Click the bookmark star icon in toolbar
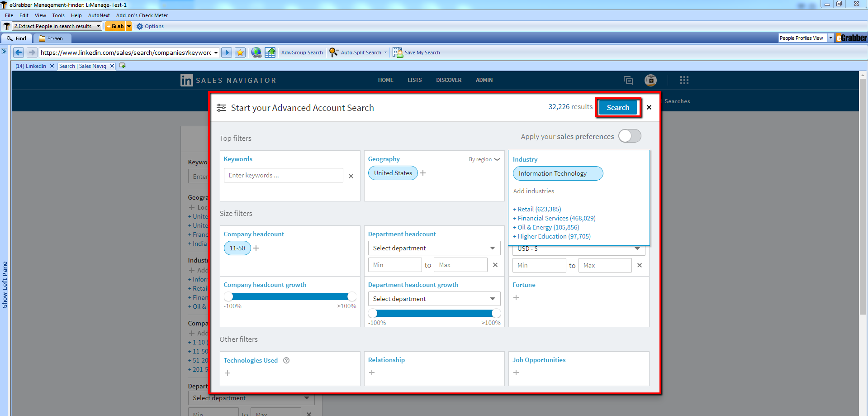The height and width of the screenshot is (416, 868). 240,53
